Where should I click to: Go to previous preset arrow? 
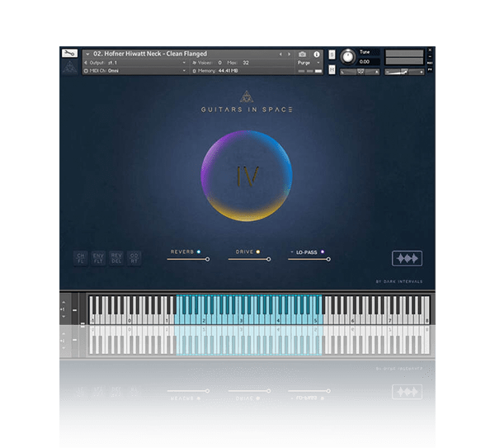point(280,54)
